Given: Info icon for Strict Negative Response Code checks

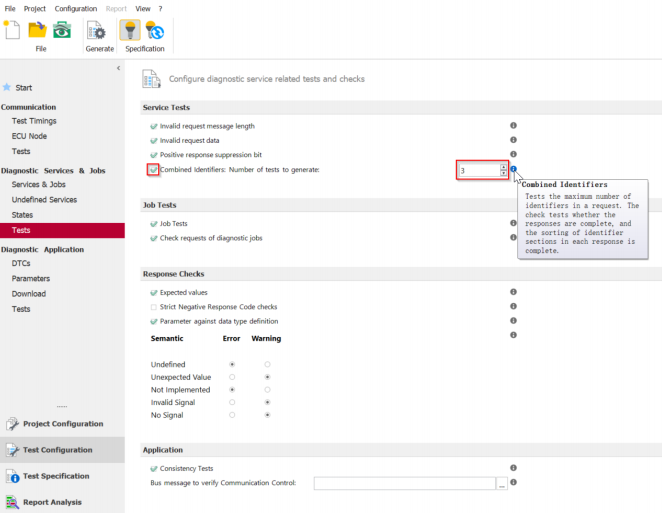Looking at the screenshot, I should [x=513, y=306].
